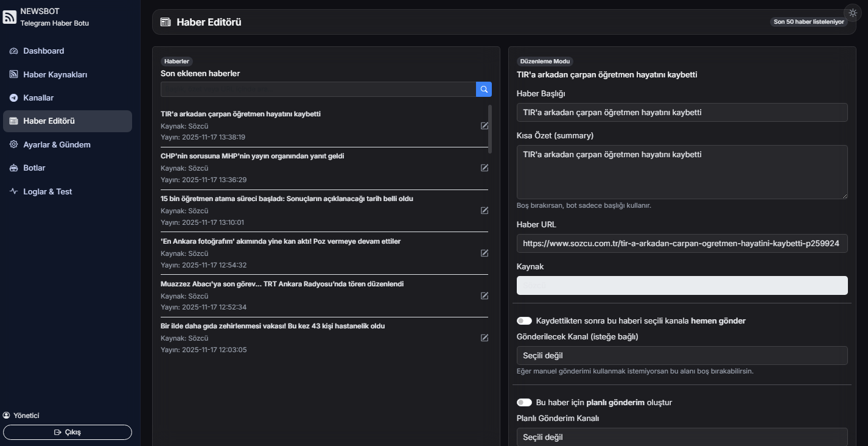The width and height of the screenshot is (868, 446).
Task: Open editor for gıda zehirlenmesi news
Action: point(485,338)
